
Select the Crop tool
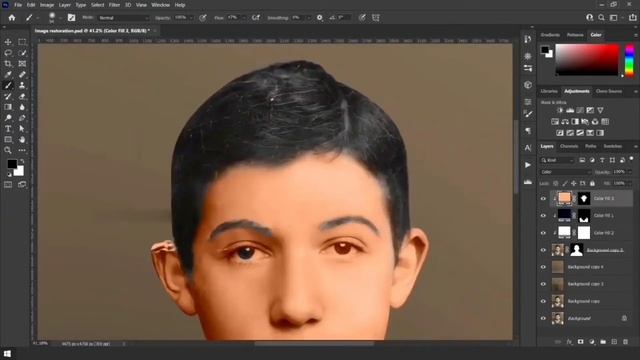(x=8, y=64)
